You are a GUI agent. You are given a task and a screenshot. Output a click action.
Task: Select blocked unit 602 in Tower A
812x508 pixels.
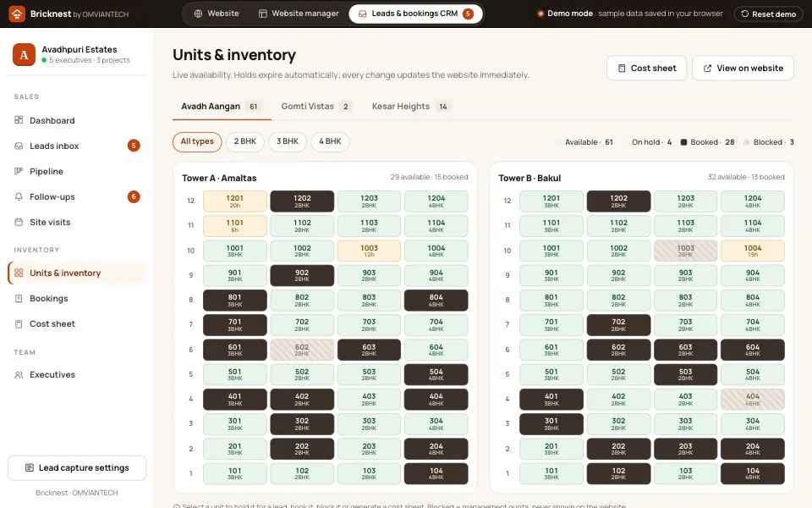click(x=302, y=350)
